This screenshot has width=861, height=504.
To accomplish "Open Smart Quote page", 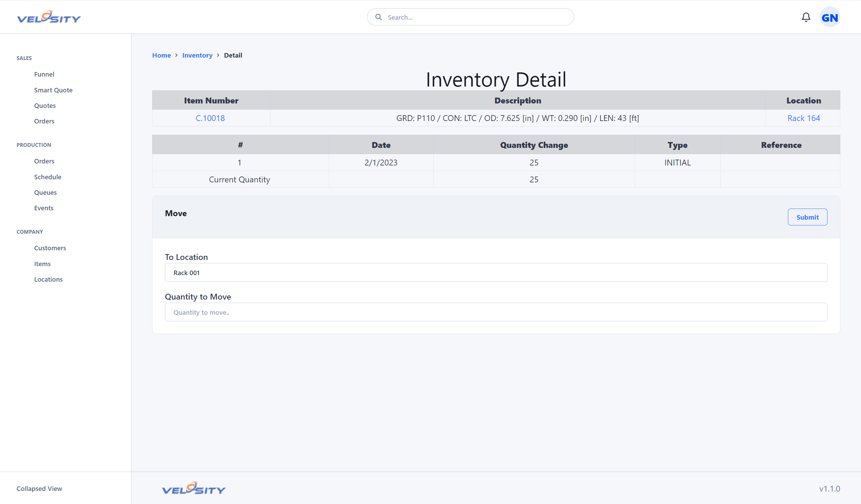I will tap(53, 90).
